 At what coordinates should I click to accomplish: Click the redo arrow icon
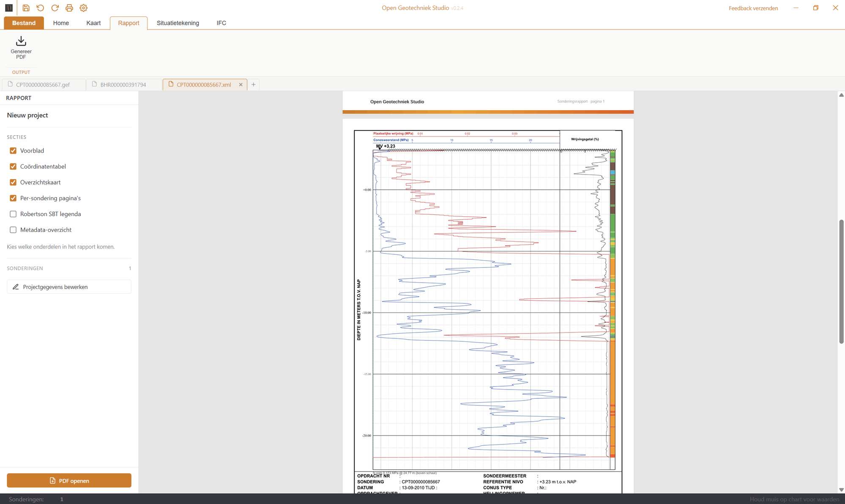click(55, 8)
